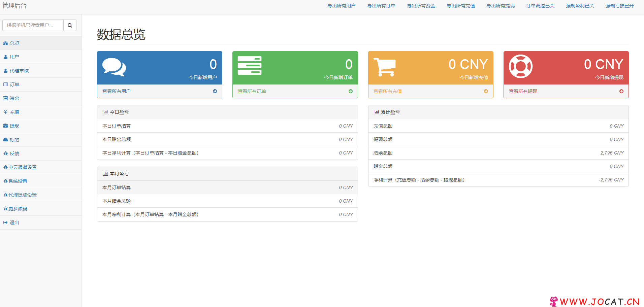
Task: Open 提现 in the sidebar
Action: click(41, 126)
